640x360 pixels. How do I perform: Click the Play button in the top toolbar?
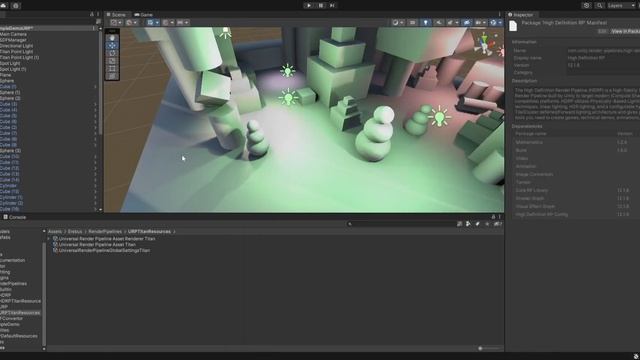pos(309,5)
